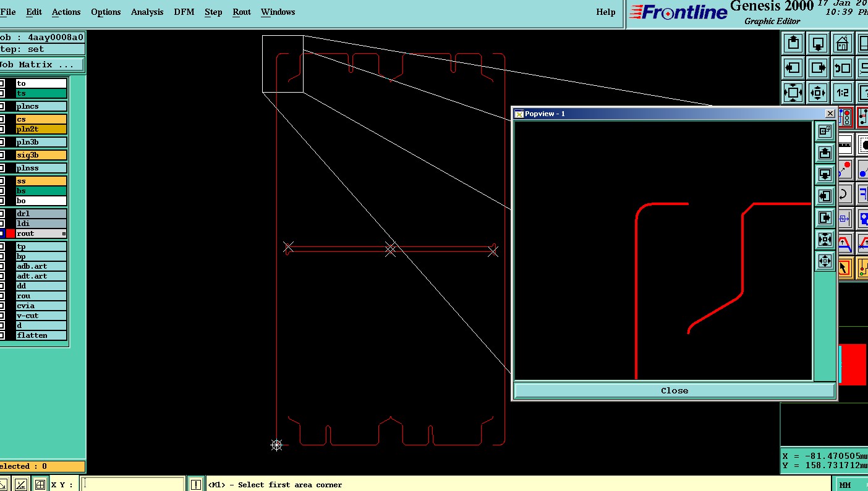Close the Popview window with X button
Screen dimensions: 868x491
point(830,114)
